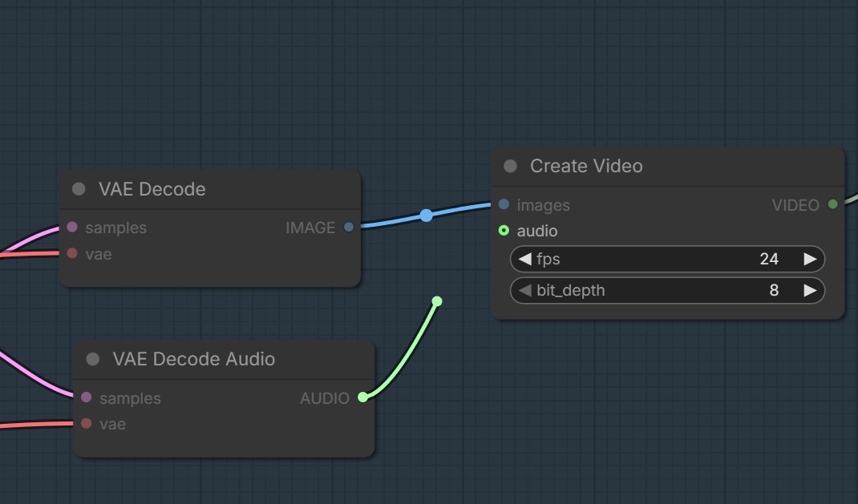Screen dimensions: 858x504
Task: Click the fps value 24
Action: click(x=769, y=259)
